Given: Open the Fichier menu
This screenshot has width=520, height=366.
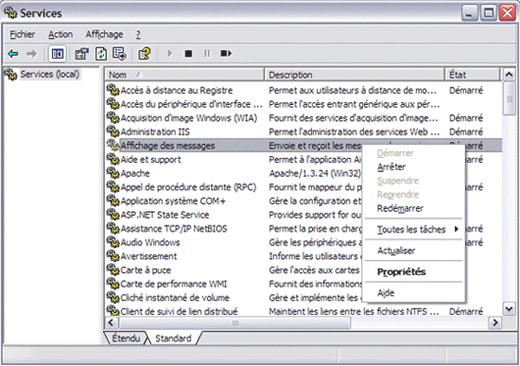Looking at the screenshot, I should [22, 34].
